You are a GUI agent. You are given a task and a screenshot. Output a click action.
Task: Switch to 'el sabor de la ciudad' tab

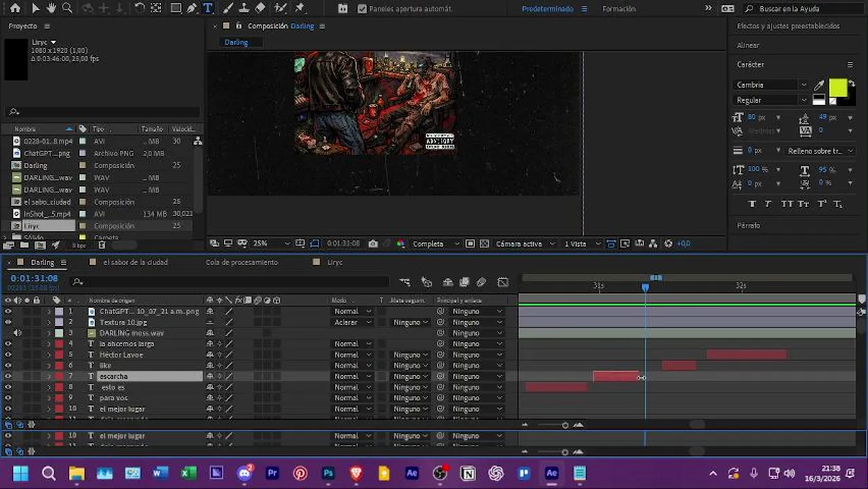coord(135,262)
